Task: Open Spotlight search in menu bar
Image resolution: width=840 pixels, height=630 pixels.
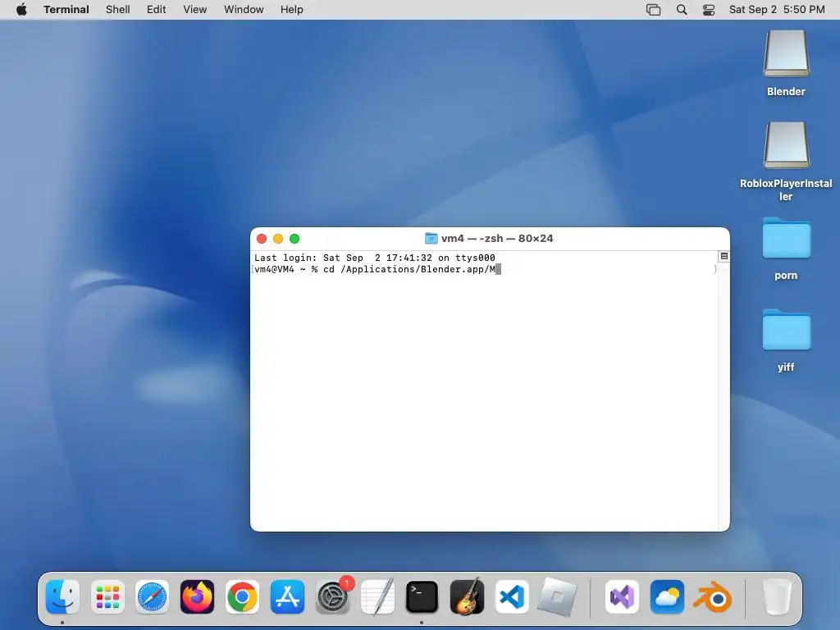Action: tap(682, 10)
